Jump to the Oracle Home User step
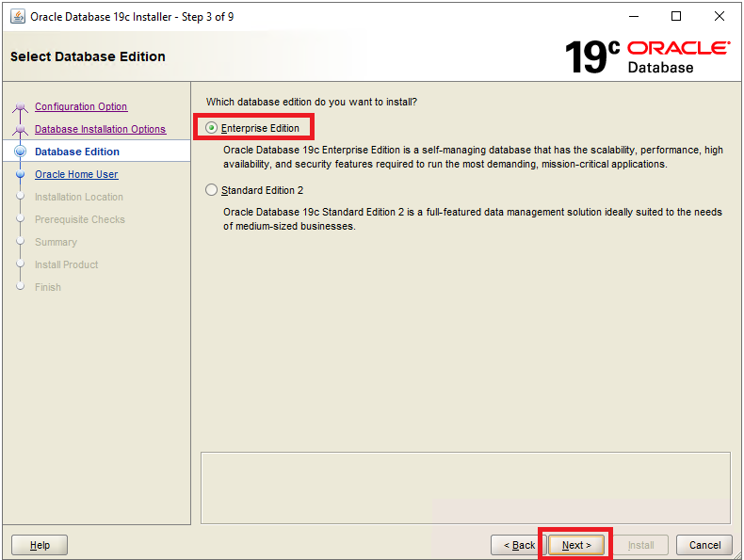 (x=76, y=174)
